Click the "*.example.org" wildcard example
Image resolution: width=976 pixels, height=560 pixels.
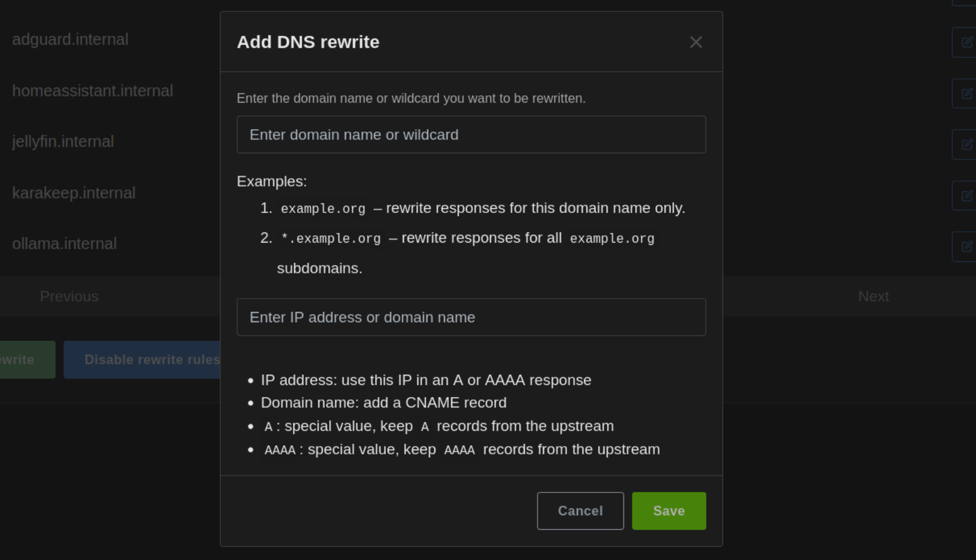[x=331, y=238]
